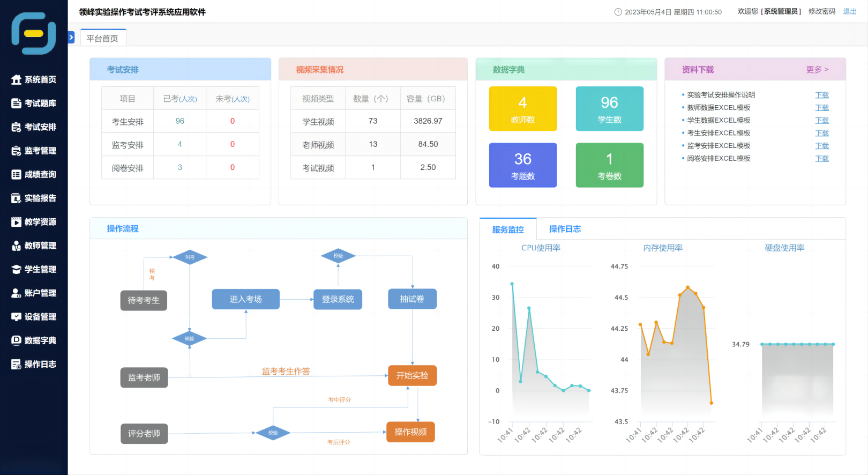Click the yellow 教师数 tile
Viewport: 868px width, 475px height.
pos(522,109)
